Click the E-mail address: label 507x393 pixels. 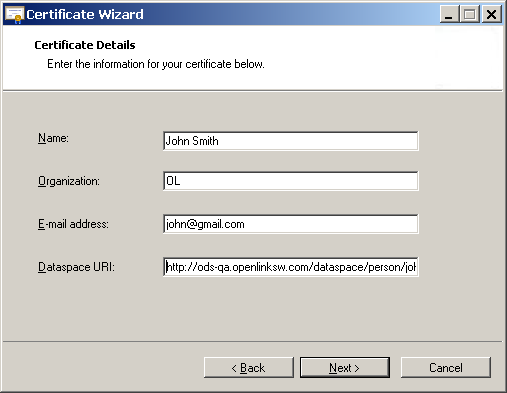click(73, 224)
